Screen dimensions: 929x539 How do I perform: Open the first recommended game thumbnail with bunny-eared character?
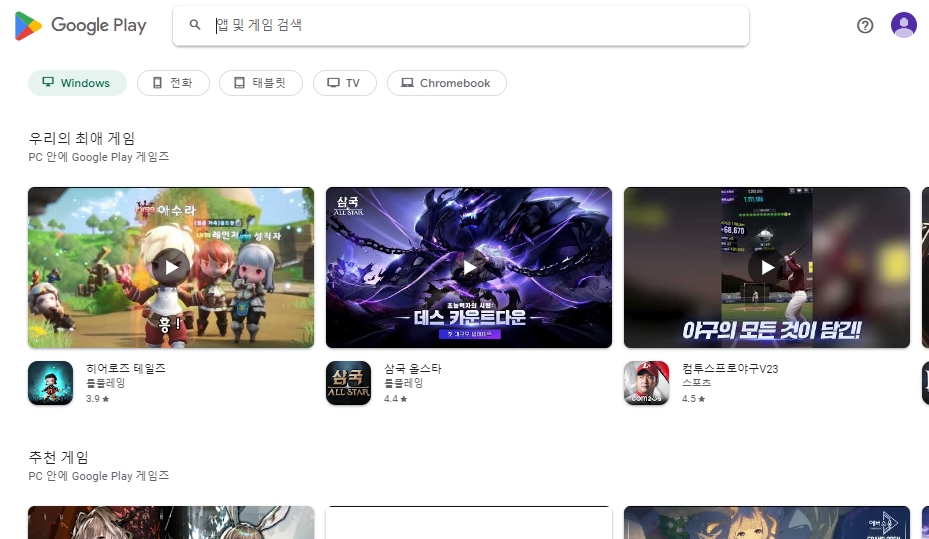pyautogui.click(x=171, y=522)
